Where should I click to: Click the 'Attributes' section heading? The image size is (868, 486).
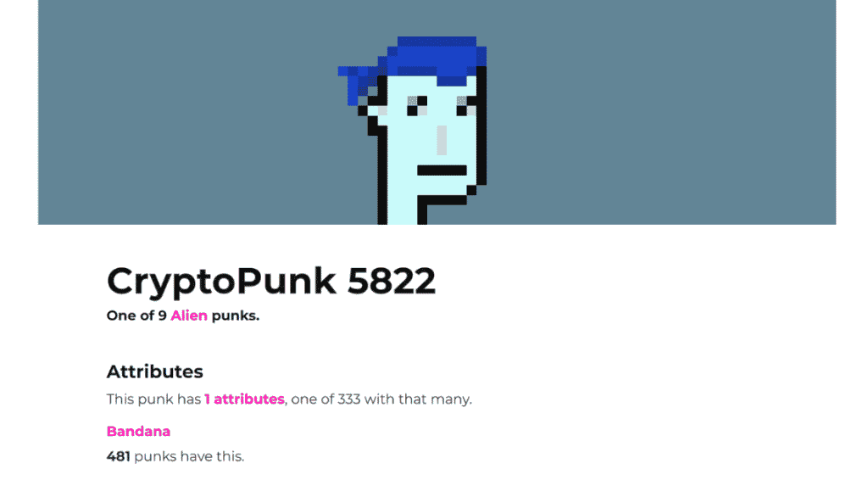pyautogui.click(x=155, y=371)
